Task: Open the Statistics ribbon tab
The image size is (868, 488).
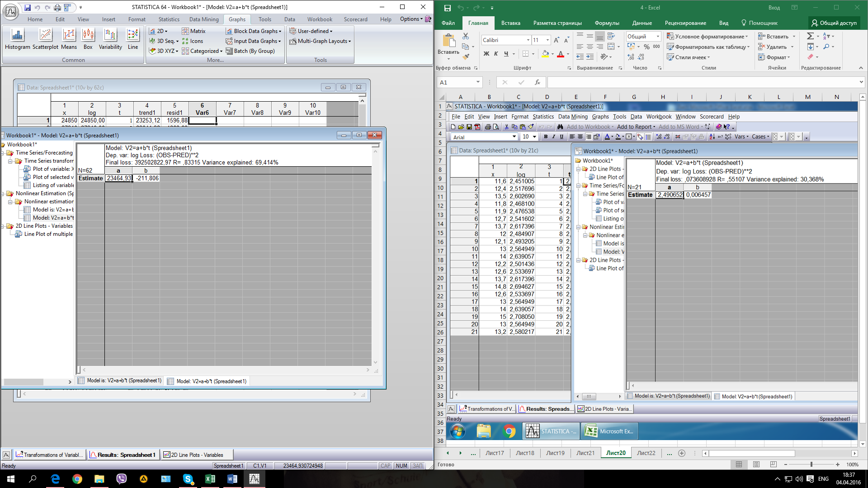Action: tap(169, 19)
